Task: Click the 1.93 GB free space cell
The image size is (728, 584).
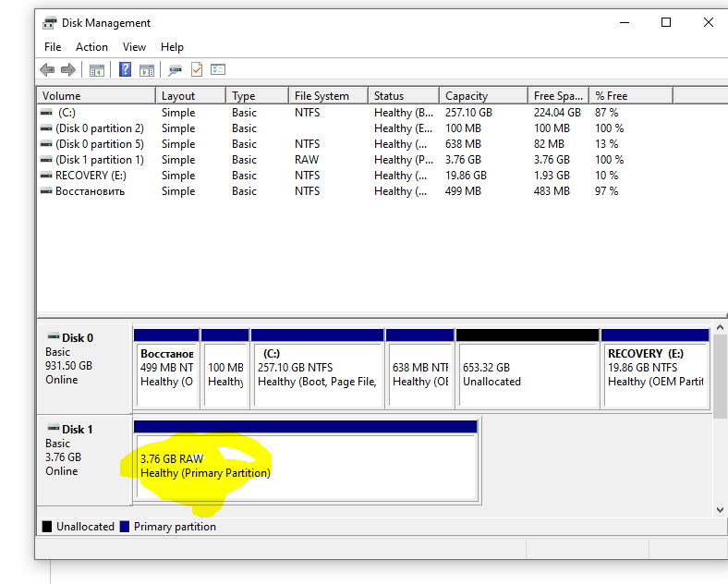Action: coord(552,176)
